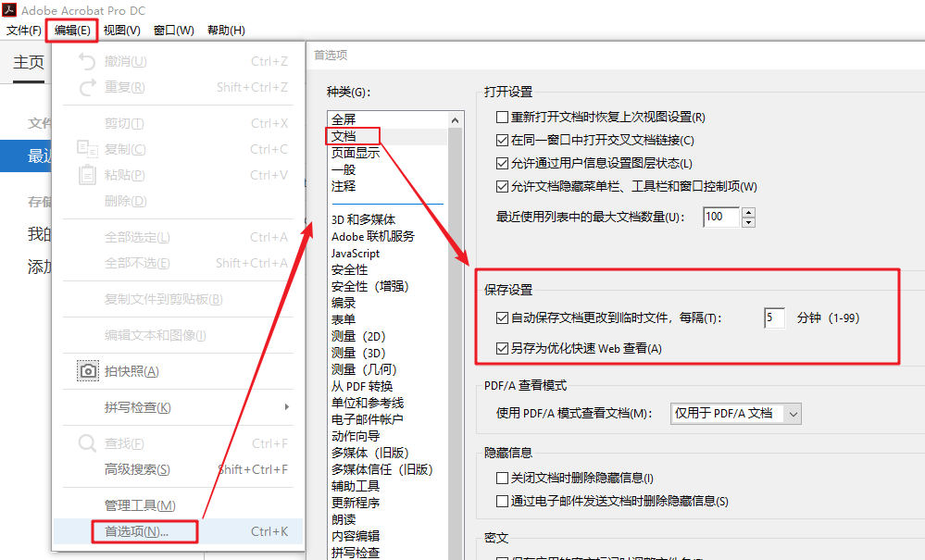This screenshot has width=925, height=560.
Task: Select 安全性 category
Action: (x=349, y=270)
